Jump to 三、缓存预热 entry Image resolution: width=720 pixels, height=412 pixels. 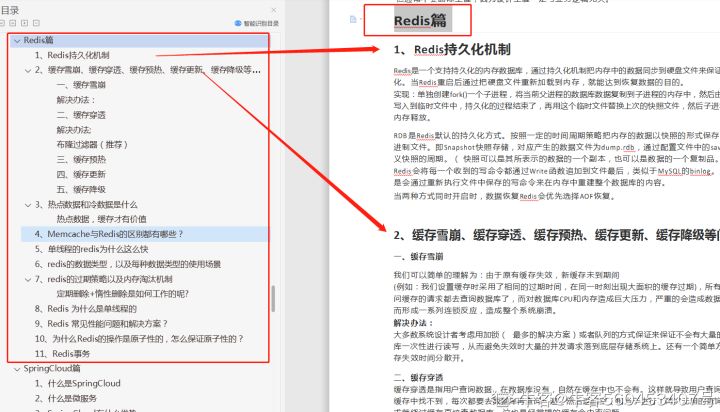[81, 159]
